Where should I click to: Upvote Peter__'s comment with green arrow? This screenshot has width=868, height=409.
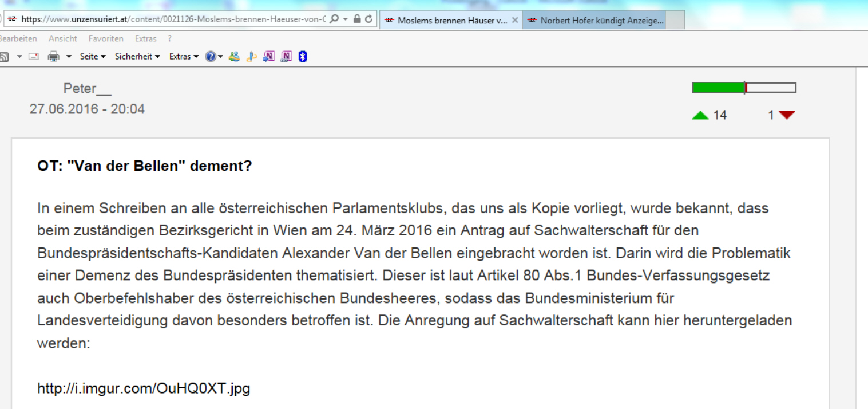(700, 115)
